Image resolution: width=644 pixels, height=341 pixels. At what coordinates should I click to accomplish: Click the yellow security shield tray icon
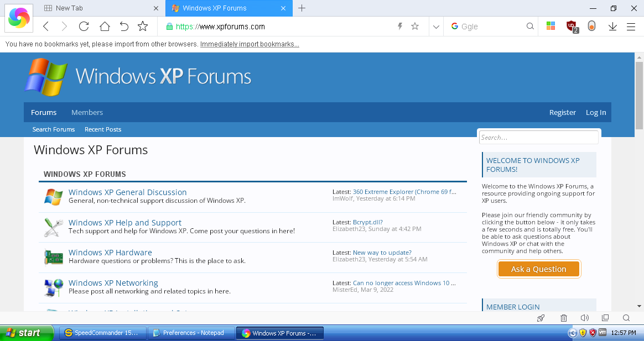click(x=583, y=333)
